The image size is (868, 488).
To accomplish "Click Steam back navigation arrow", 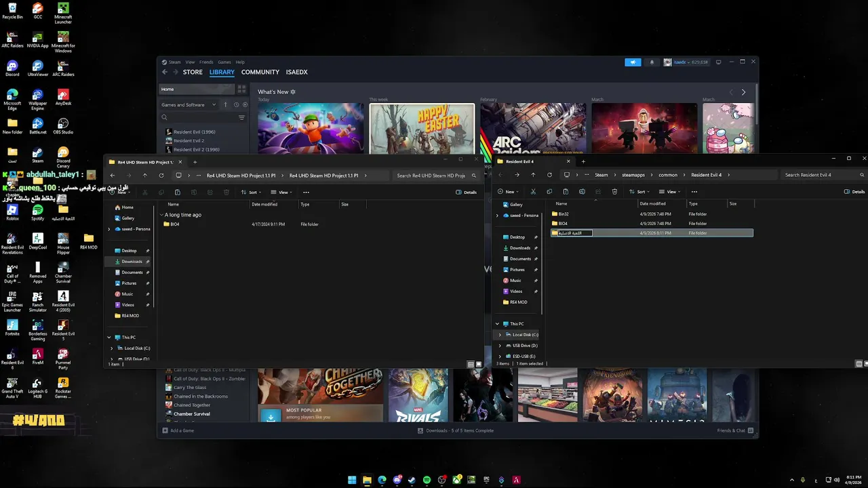I will pos(165,72).
